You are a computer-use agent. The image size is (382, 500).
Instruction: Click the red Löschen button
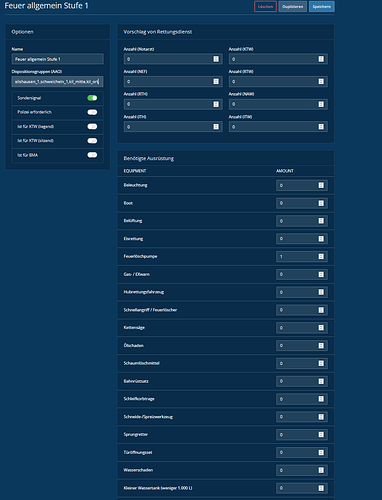pos(265,7)
